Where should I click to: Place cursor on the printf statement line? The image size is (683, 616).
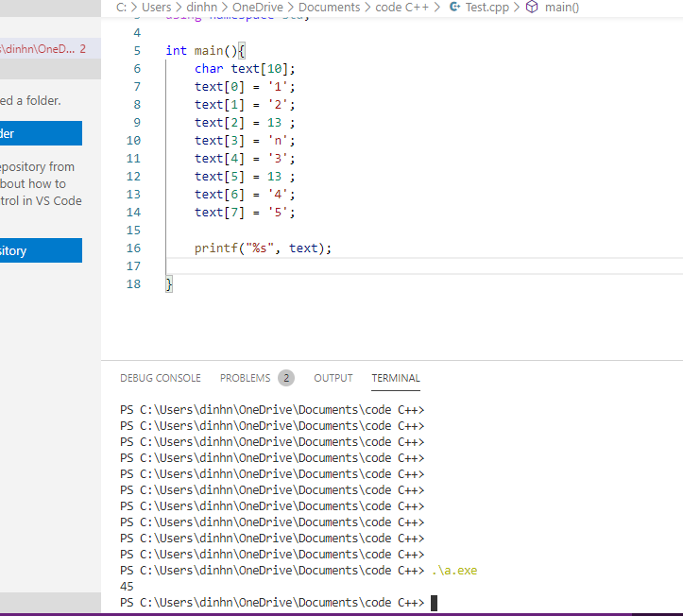pyautogui.click(x=264, y=248)
